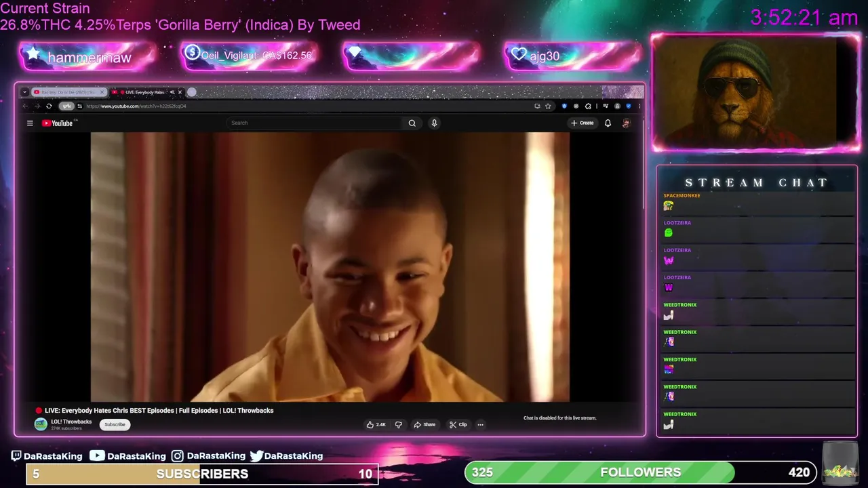This screenshot has width=868, height=488.
Task: Share the Everybody Hates Chris stream
Action: pyautogui.click(x=425, y=424)
